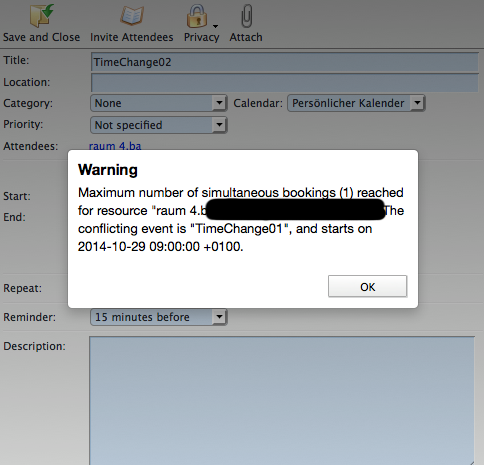Open the Category dropdown set to None
The width and height of the screenshot is (484, 465).
point(159,103)
